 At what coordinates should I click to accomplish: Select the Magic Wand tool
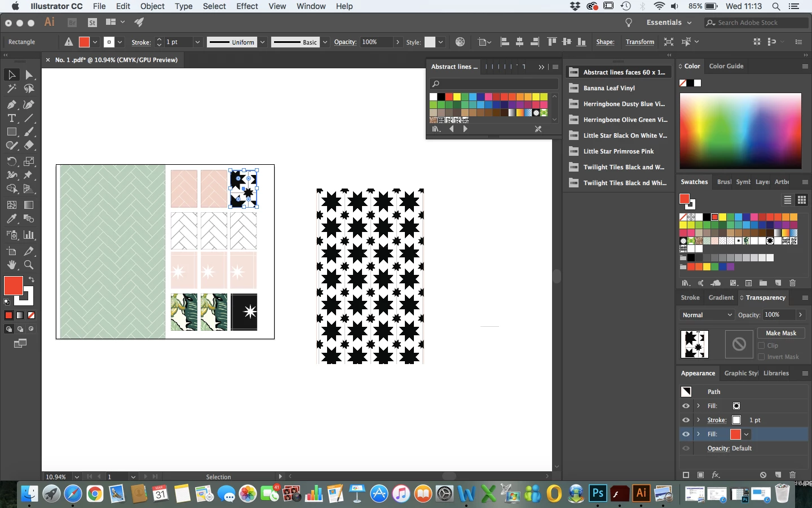(x=11, y=89)
